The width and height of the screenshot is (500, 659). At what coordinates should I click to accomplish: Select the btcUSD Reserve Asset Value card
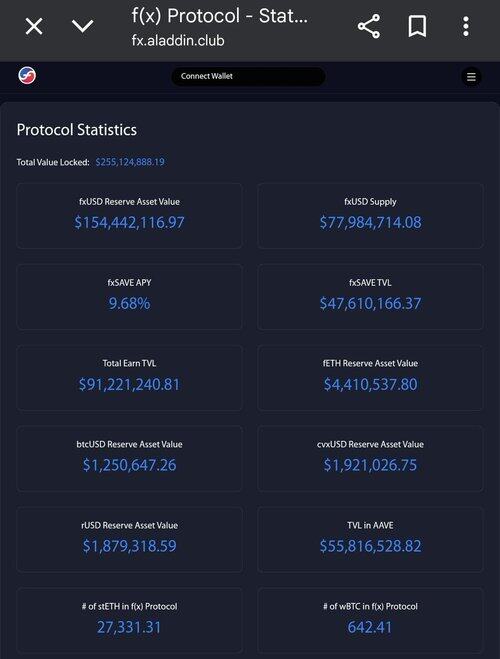[129, 459]
